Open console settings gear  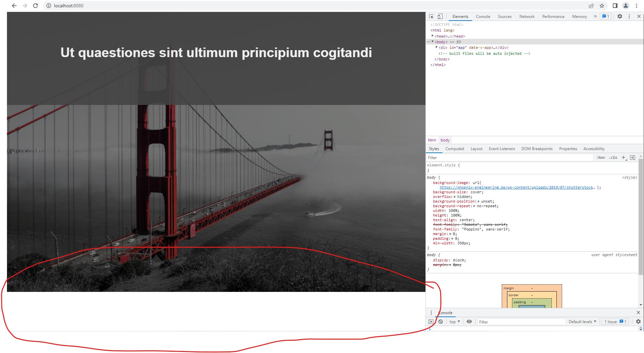click(x=638, y=321)
